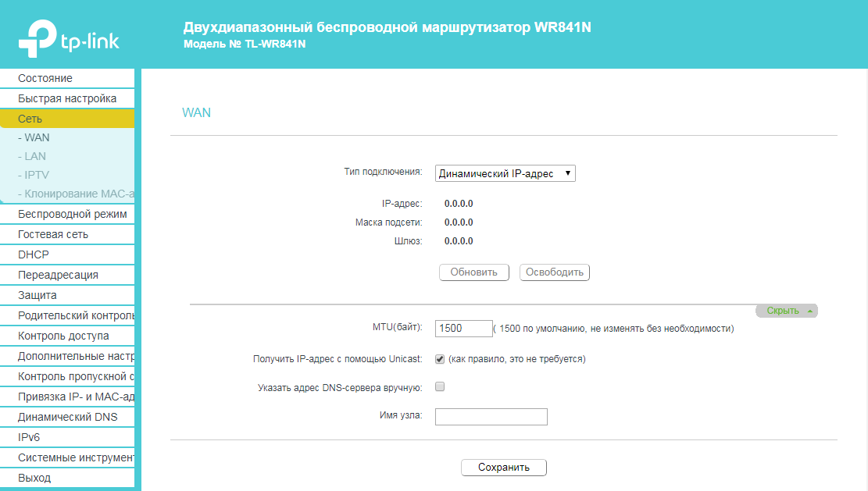868x491 pixels.
Task: Open Привязка IP- и MAC-адресов menu item
Action: pyautogui.click(x=67, y=397)
